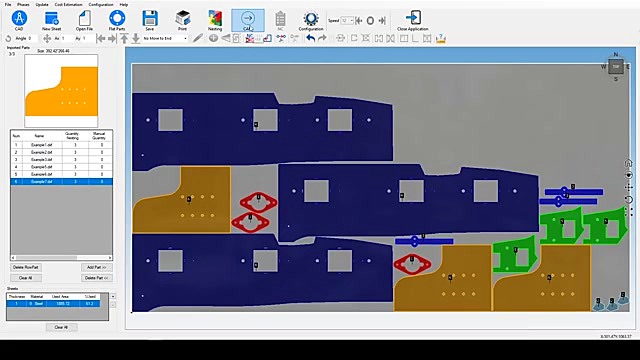Move part down with down arrow
640x360 pixels.
[136, 39]
